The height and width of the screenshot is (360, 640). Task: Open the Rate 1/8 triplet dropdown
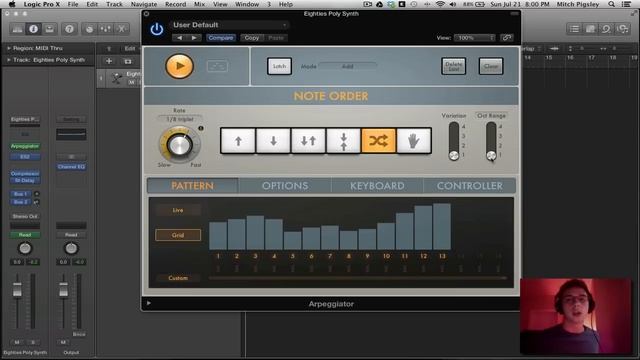180,119
